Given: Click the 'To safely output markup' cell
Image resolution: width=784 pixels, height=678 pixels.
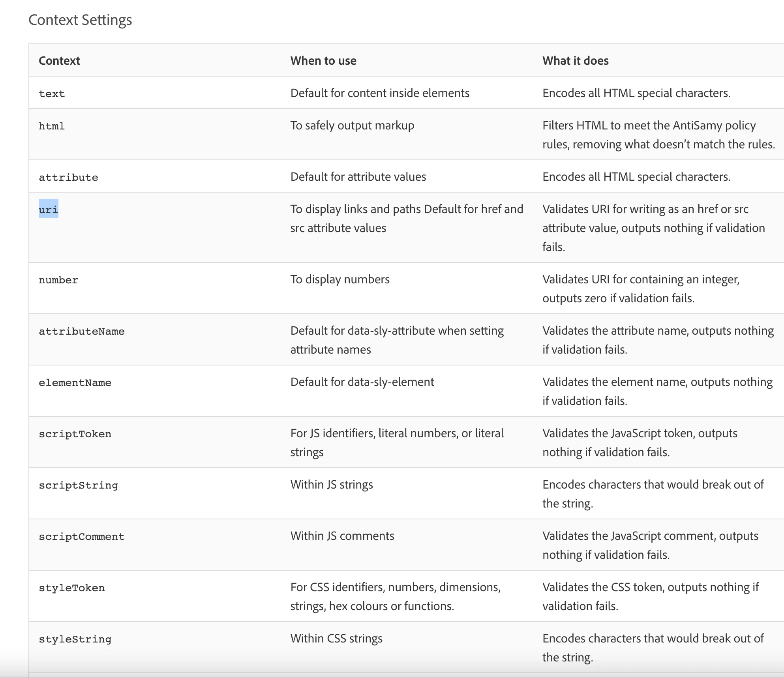Looking at the screenshot, I should click(352, 125).
